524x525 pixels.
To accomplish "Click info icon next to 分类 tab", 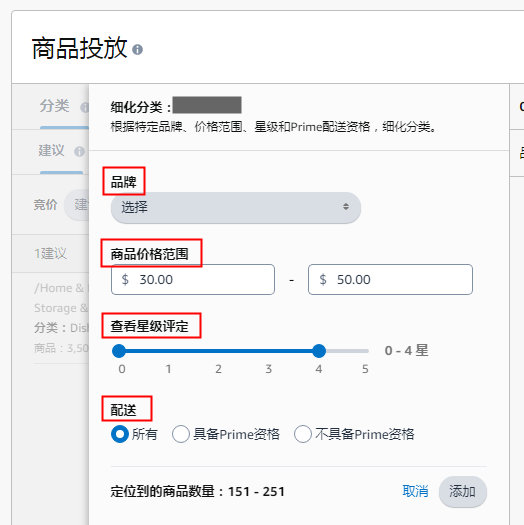I will tap(85, 107).
